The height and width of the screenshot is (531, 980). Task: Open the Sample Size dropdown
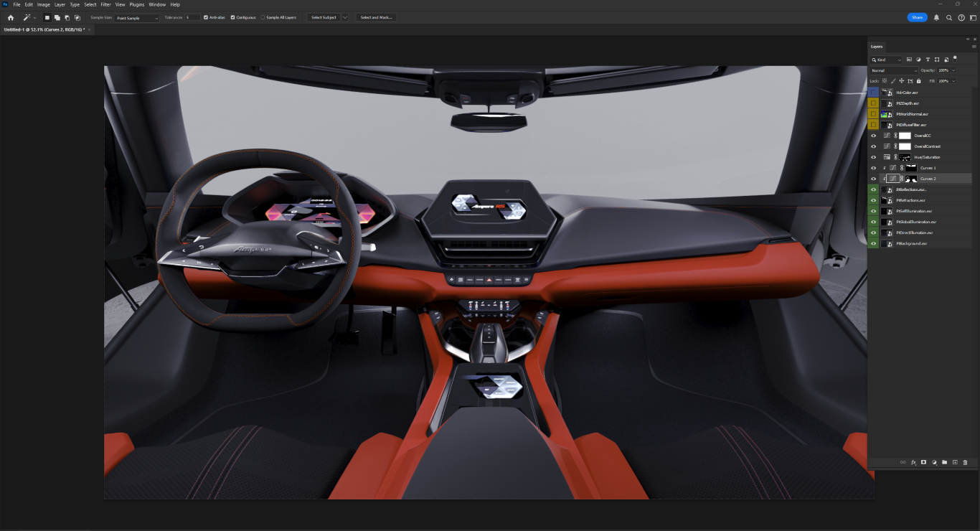coord(137,17)
